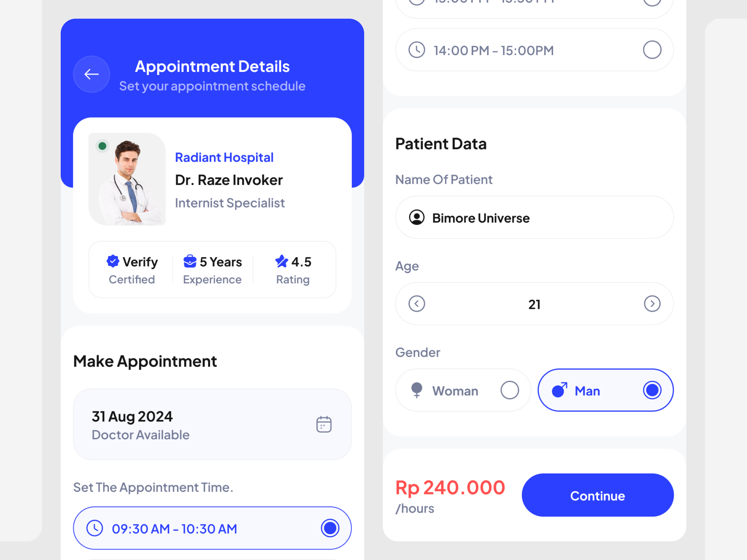Choose the Man gender option
The height and width of the screenshot is (560, 747).
tap(605, 390)
